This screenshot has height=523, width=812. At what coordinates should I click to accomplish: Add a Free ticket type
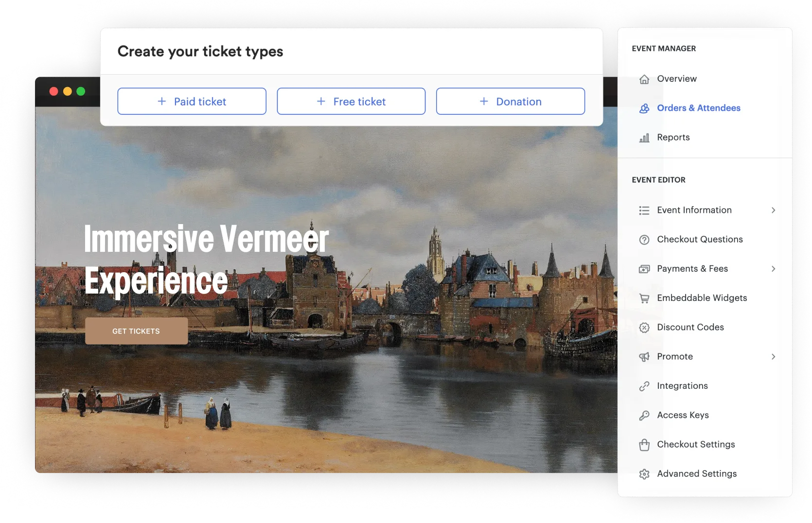pyautogui.click(x=351, y=101)
